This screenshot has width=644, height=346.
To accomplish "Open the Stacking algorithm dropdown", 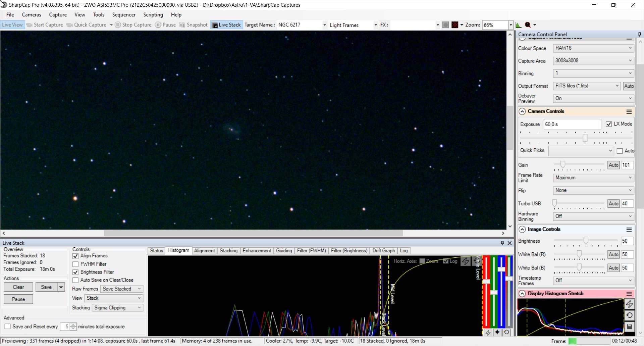I will click(117, 308).
